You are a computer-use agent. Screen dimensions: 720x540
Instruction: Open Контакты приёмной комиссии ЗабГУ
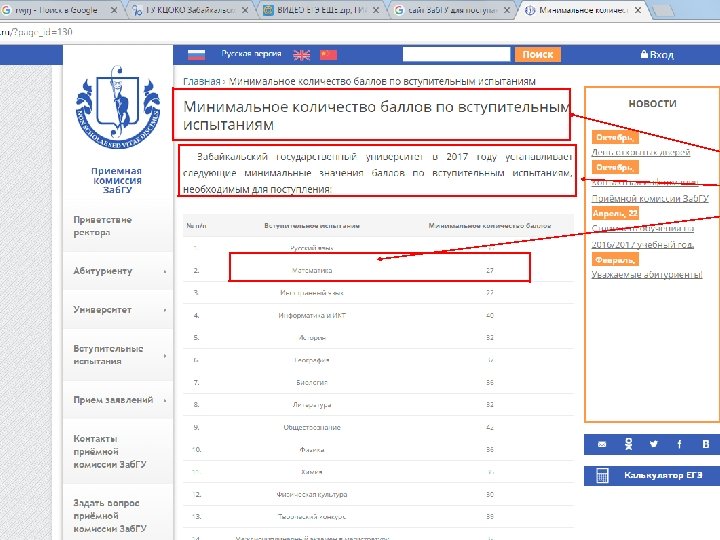[118, 451]
